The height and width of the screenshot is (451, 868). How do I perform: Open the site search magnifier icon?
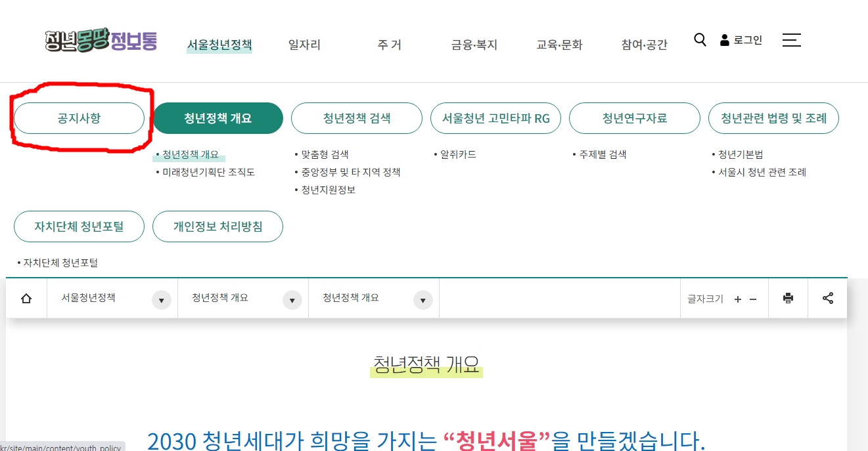pyautogui.click(x=699, y=40)
